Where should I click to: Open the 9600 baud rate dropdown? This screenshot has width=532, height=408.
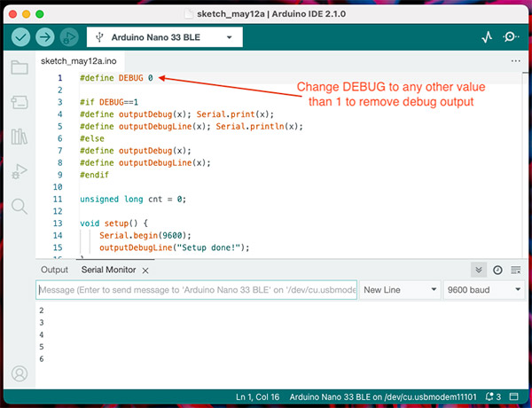click(483, 290)
